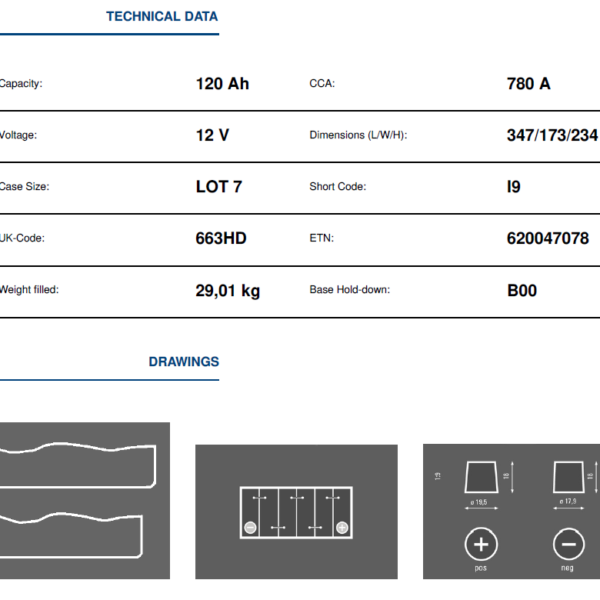Image resolution: width=600 pixels, height=600 pixels.
Task: Click the neg label under minus icon
Action: (567, 568)
